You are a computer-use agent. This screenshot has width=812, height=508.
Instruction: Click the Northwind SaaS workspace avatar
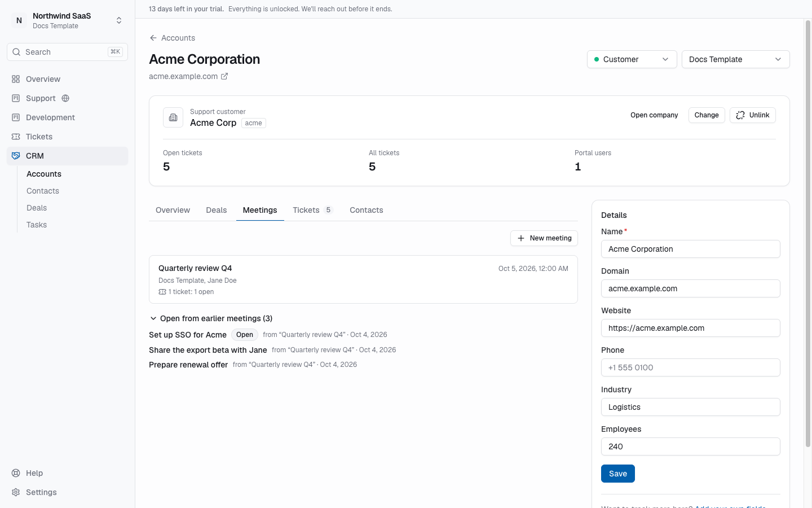point(19,20)
